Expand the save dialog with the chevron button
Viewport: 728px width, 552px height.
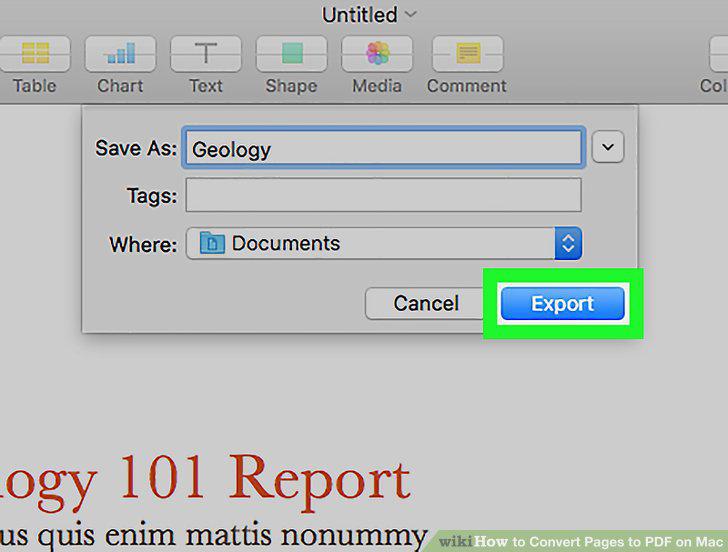coord(608,147)
